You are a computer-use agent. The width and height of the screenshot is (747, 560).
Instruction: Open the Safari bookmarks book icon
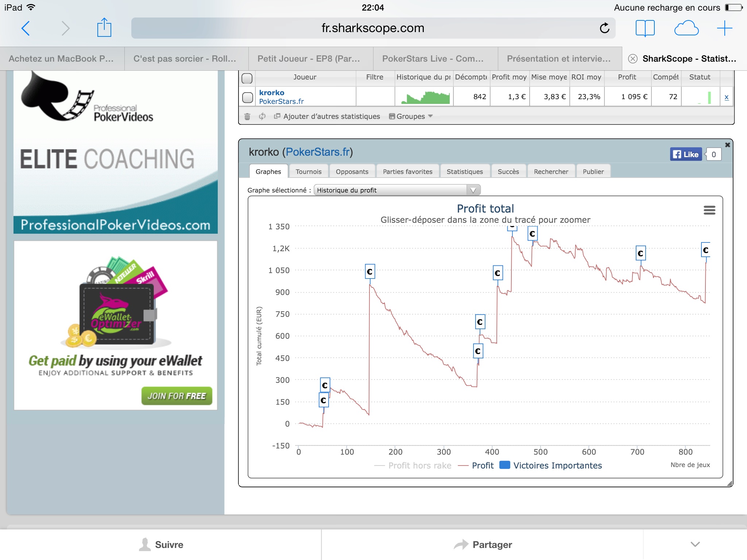coord(645,28)
